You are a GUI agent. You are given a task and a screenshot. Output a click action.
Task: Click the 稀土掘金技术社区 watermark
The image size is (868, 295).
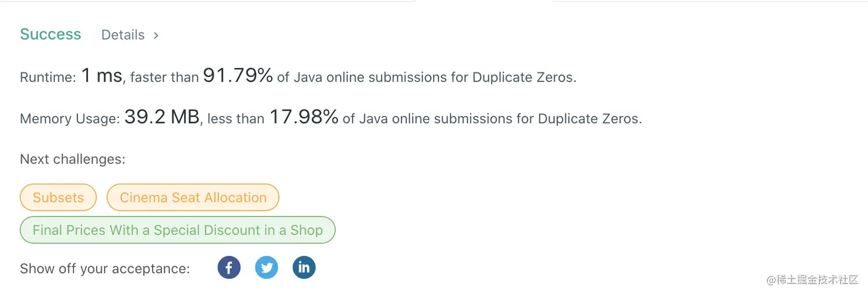point(811,280)
